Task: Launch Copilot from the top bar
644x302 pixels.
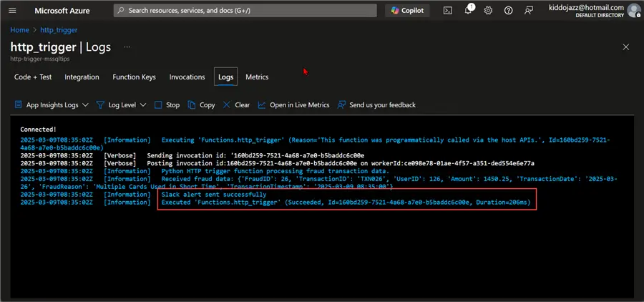Action: coord(407,11)
